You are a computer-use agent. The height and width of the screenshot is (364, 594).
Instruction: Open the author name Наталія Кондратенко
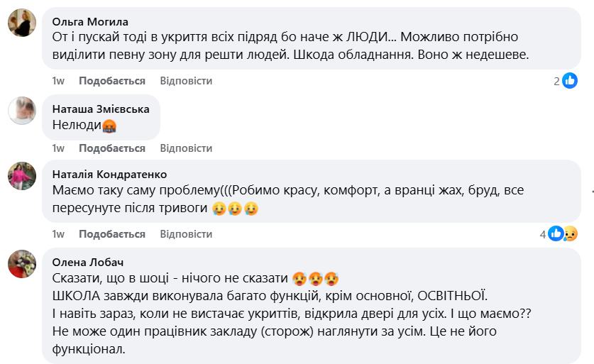click(110, 175)
